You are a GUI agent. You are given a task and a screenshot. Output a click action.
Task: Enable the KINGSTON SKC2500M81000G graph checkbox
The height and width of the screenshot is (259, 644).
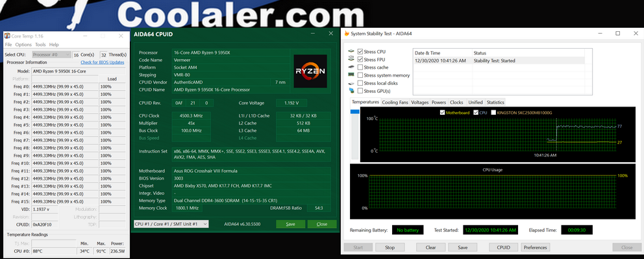pyautogui.click(x=493, y=112)
